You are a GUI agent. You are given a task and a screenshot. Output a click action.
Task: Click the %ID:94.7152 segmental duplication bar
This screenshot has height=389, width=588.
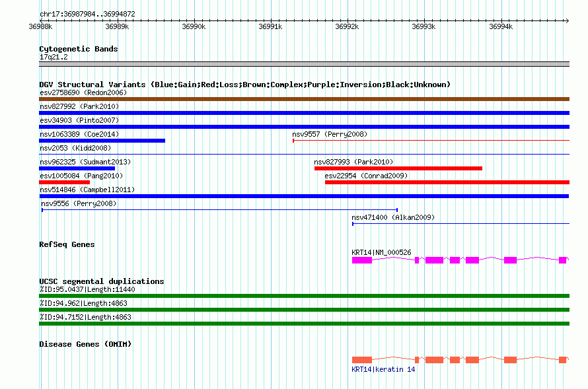point(304,324)
